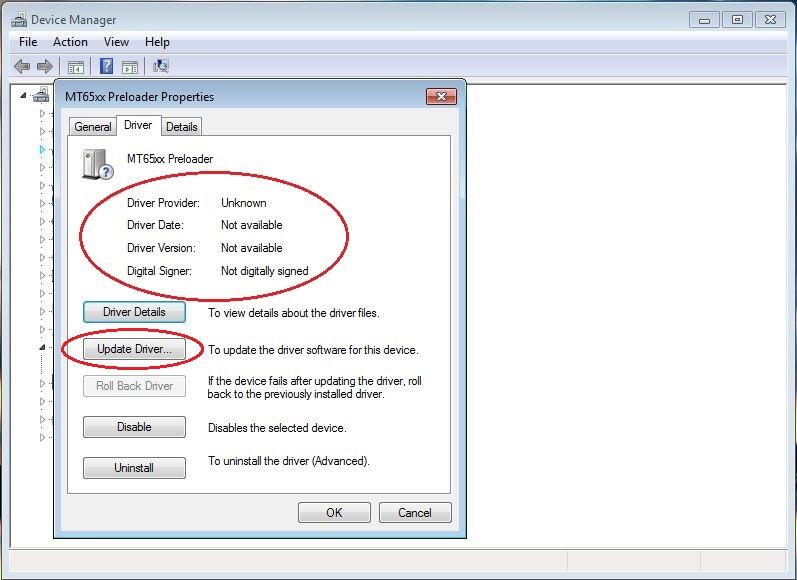Click the Disable device button

click(134, 427)
